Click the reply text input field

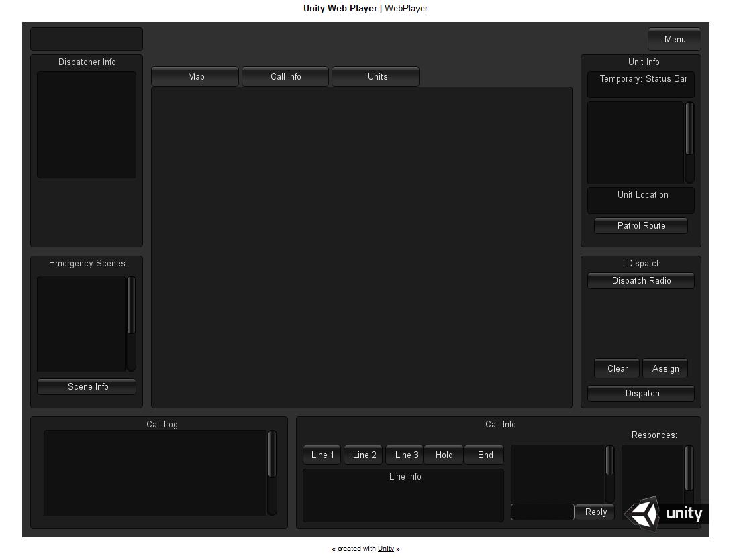click(542, 512)
